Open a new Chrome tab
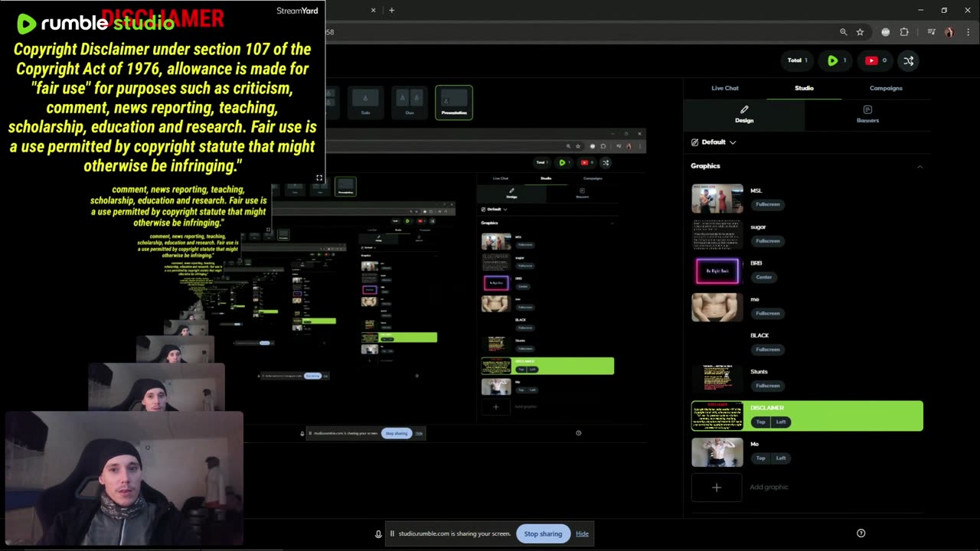 click(391, 10)
